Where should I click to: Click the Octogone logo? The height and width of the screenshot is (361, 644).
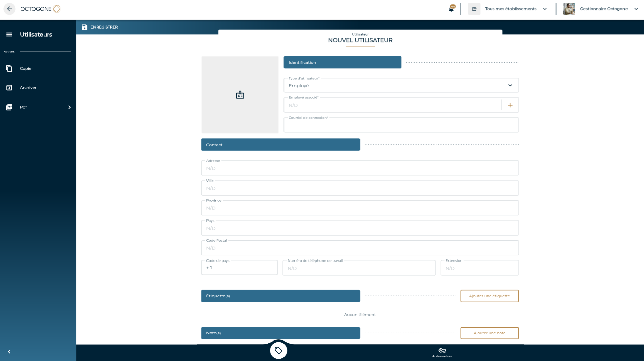40,9
